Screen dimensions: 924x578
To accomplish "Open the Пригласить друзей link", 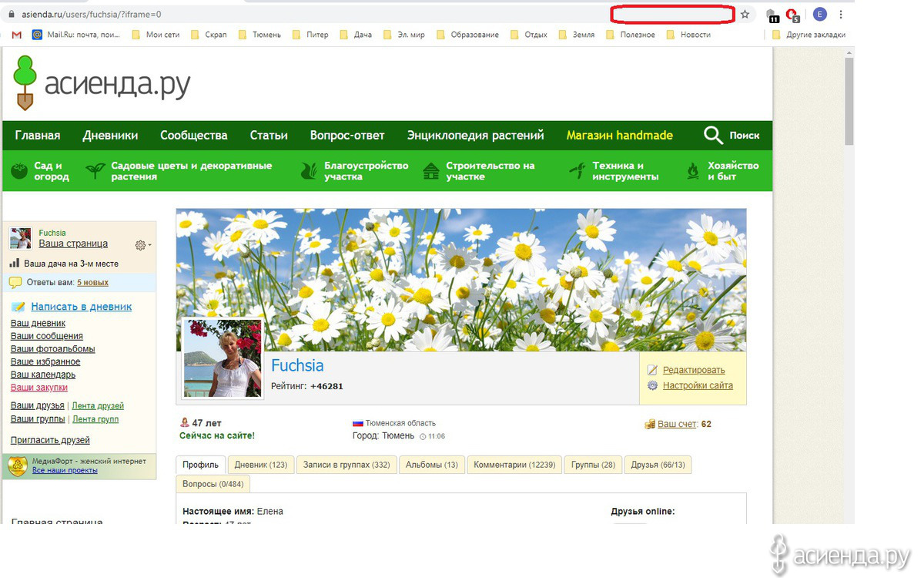I will coord(50,440).
